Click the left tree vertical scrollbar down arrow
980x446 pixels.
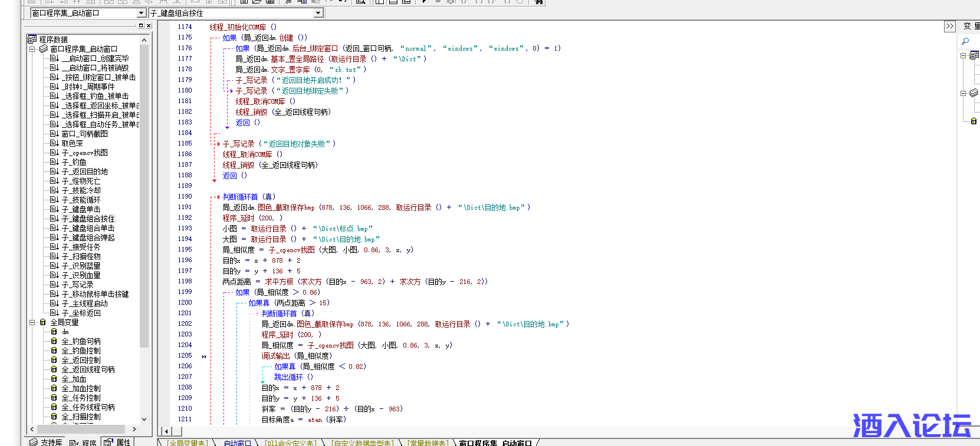coord(144,419)
